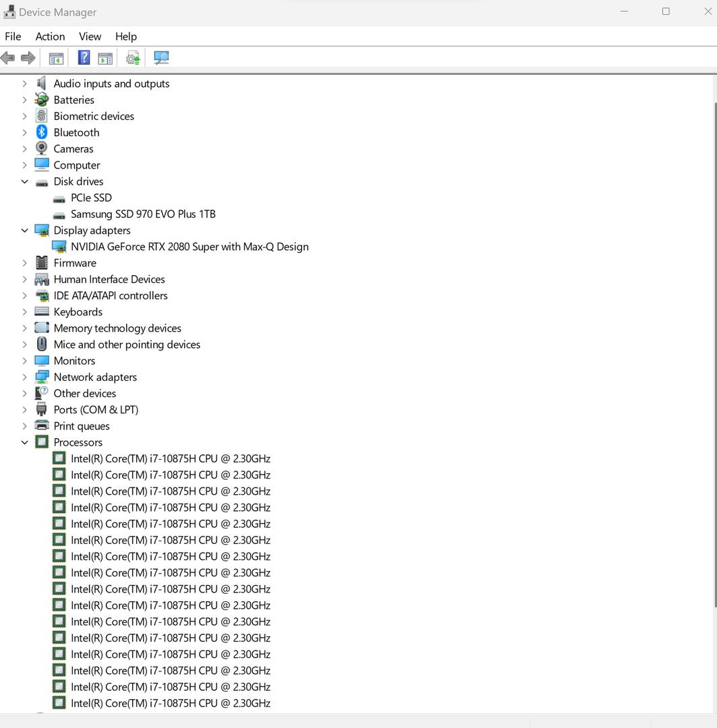The width and height of the screenshot is (717, 728).
Task: Click the Firmware chip icon
Action: (x=41, y=263)
